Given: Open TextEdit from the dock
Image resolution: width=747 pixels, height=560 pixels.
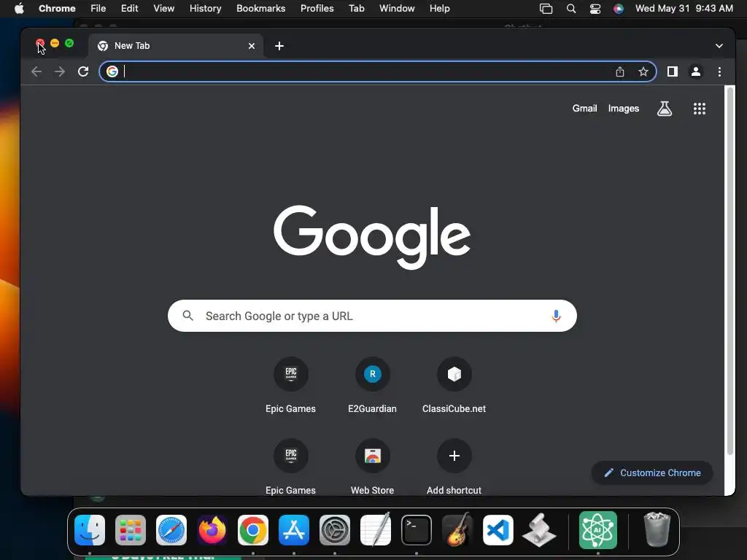Looking at the screenshot, I should click(376, 529).
